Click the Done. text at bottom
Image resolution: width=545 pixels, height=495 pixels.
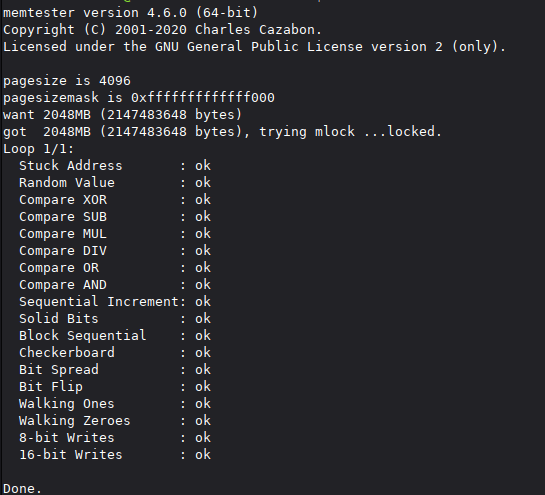click(22, 489)
